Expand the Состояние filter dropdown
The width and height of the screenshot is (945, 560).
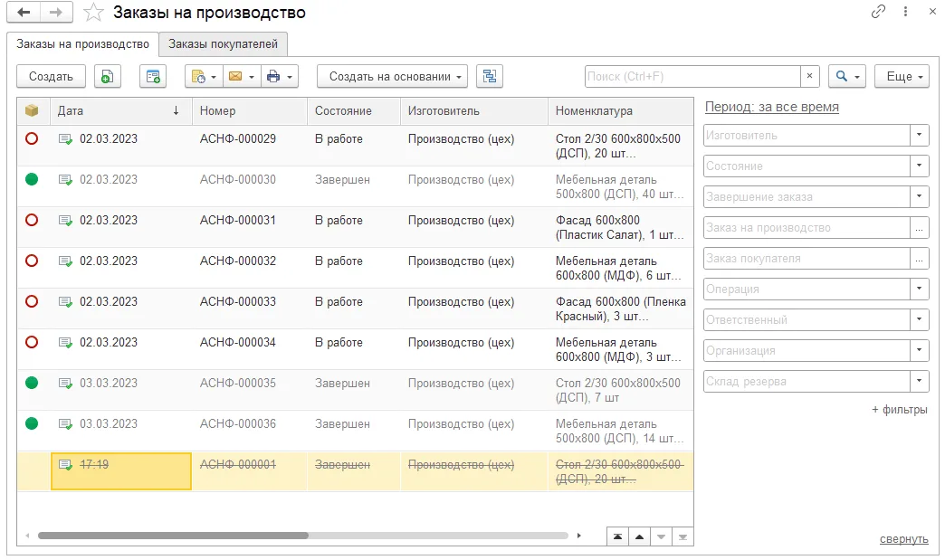point(919,166)
